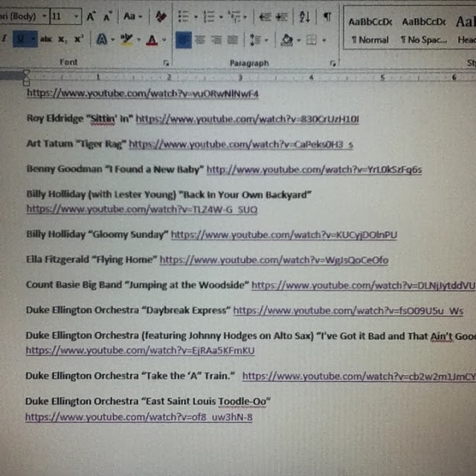
Task: Click the Clear Formatting eraser icon
Action: point(161,16)
